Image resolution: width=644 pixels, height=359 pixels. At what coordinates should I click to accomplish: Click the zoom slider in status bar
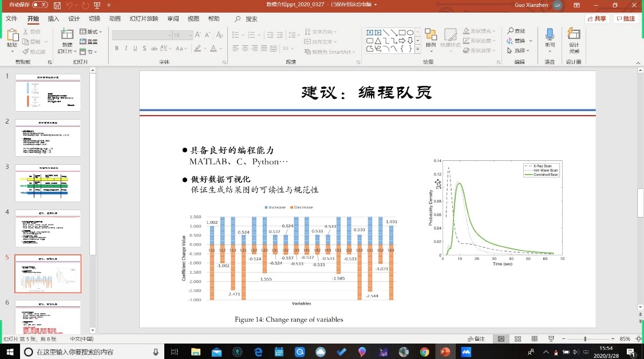(585, 338)
